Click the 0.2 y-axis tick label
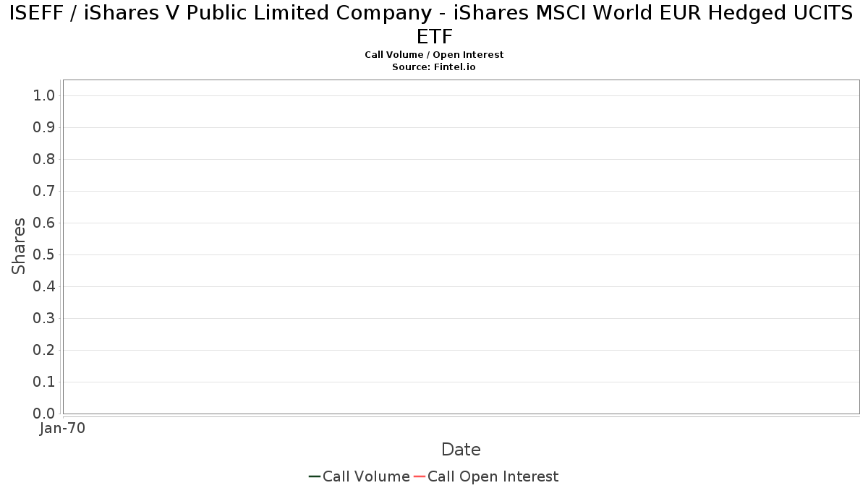Screen dimensions: 868x488 coord(44,350)
